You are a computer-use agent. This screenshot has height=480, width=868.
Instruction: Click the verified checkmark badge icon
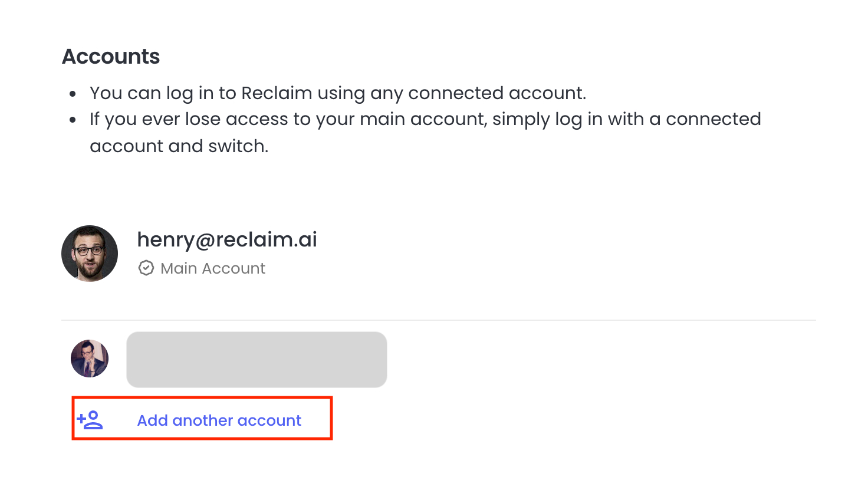point(146,268)
